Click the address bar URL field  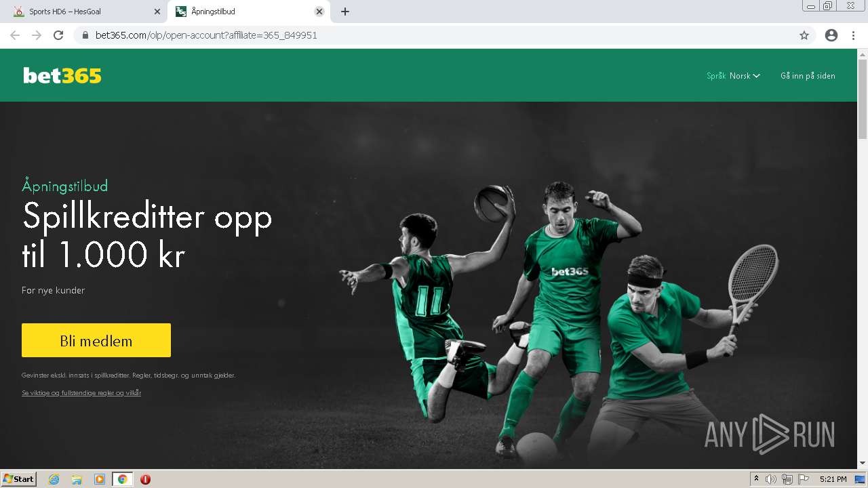[x=444, y=35]
